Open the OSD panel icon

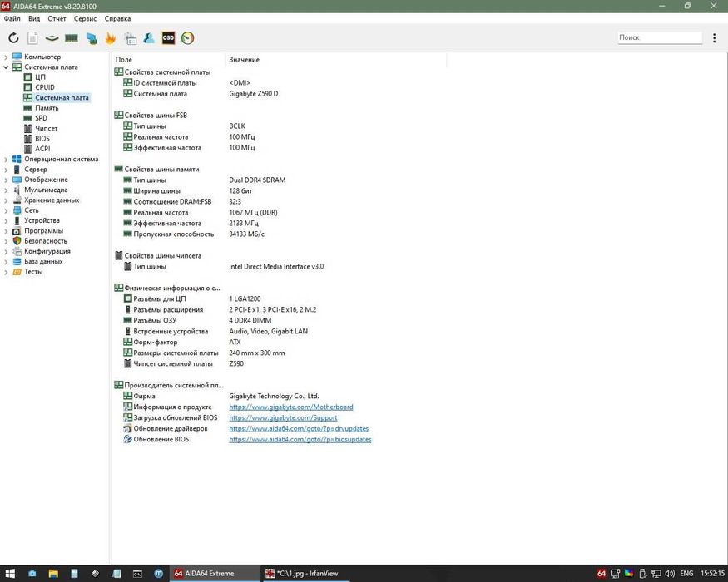click(x=168, y=38)
